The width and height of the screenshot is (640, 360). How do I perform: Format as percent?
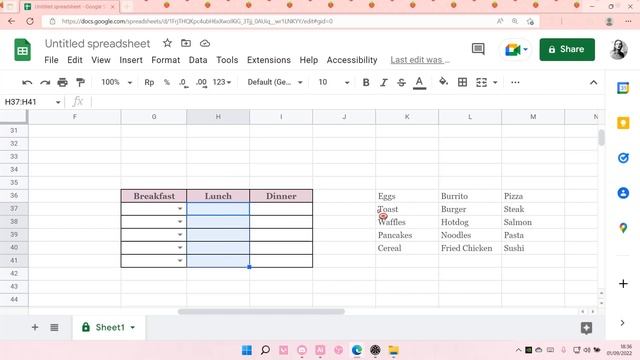pos(167,82)
